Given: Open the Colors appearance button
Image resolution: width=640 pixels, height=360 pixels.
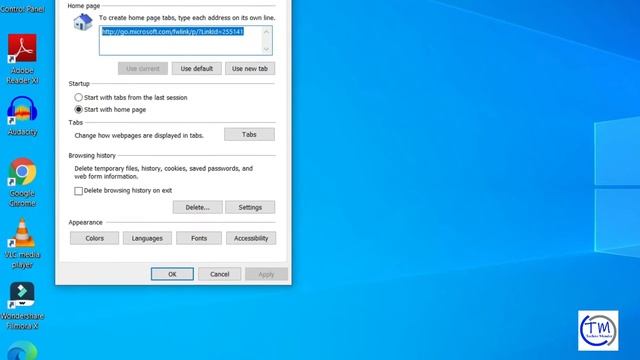Looking at the screenshot, I should tap(94, 238).
